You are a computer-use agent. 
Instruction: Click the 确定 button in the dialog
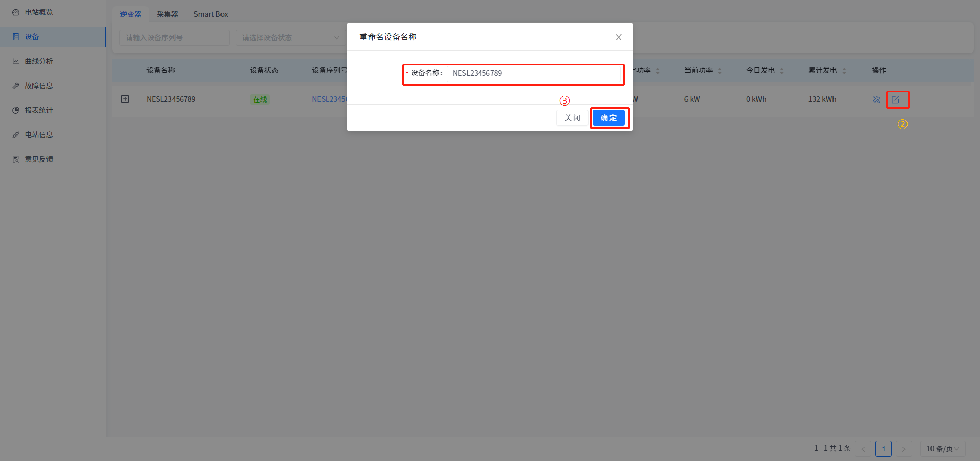click(608, 118)
